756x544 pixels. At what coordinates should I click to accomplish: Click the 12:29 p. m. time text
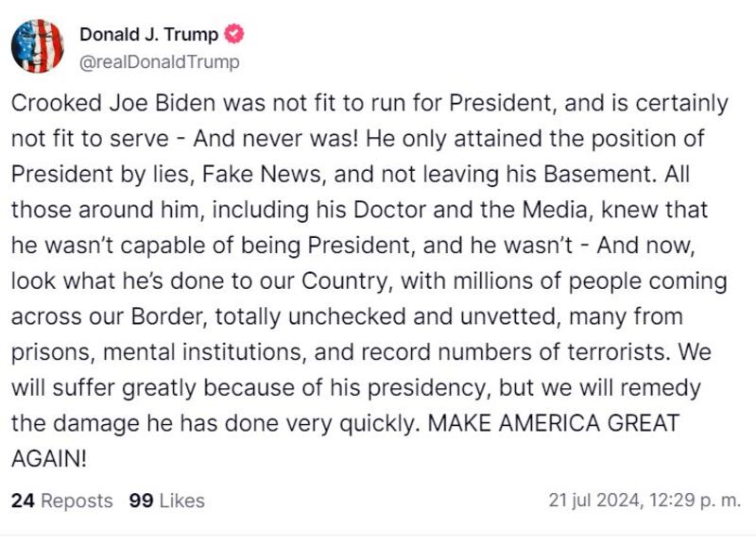click(x=695, y=501)
